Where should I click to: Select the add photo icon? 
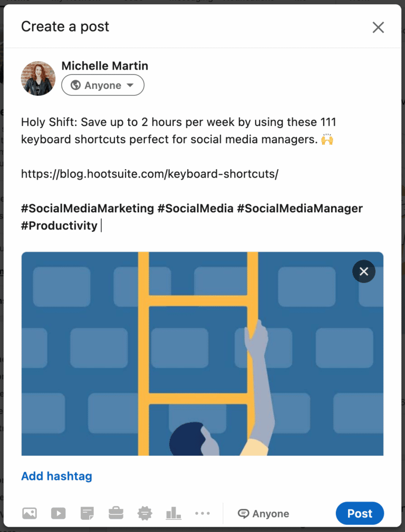pyautogui.click(x=30, y=513)
